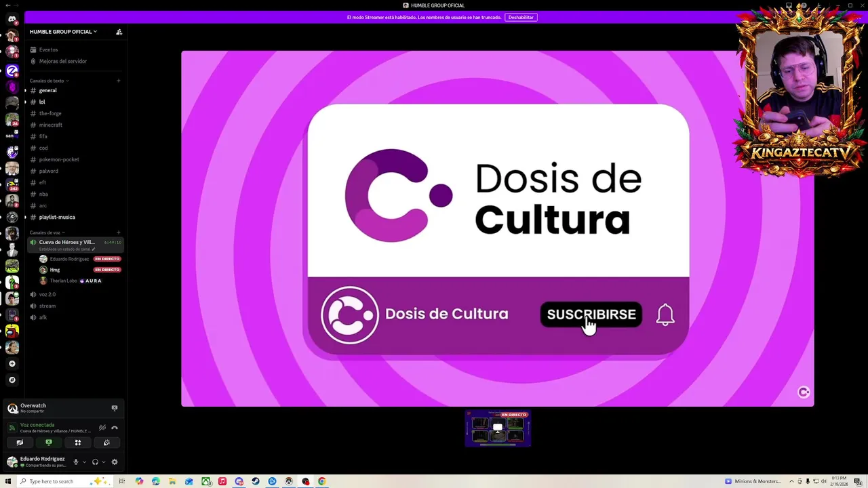Toggle the camera on
868x488 pixels.
pyautogui.click(x=20, y=443)
